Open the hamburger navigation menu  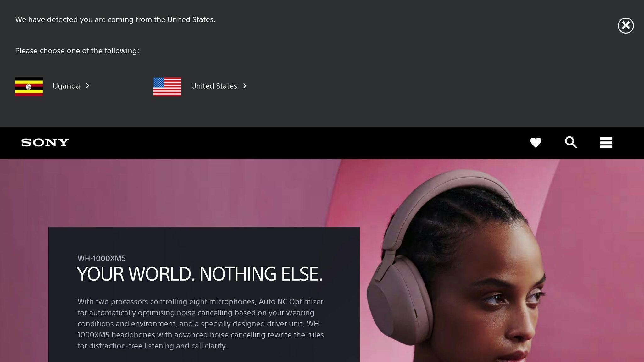point(606,143)
